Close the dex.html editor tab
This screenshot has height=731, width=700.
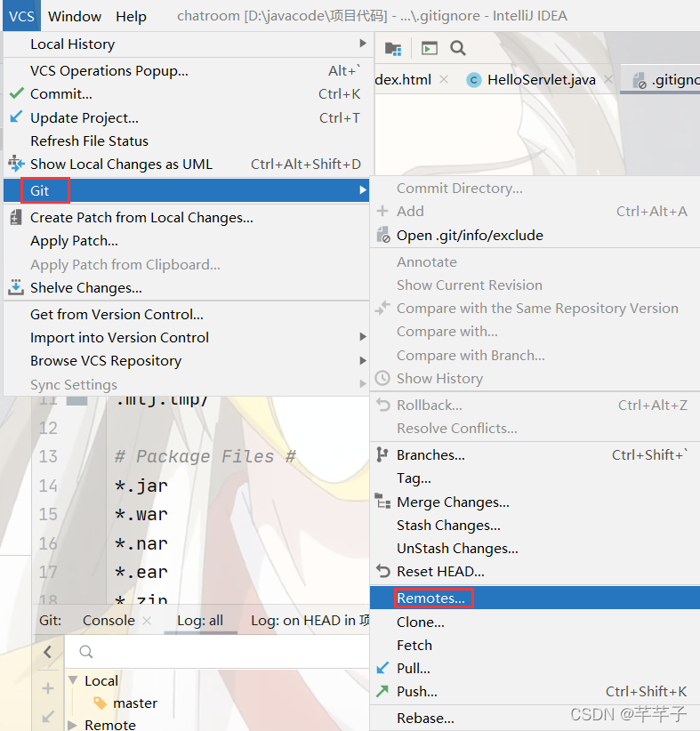tap(444, 80)
